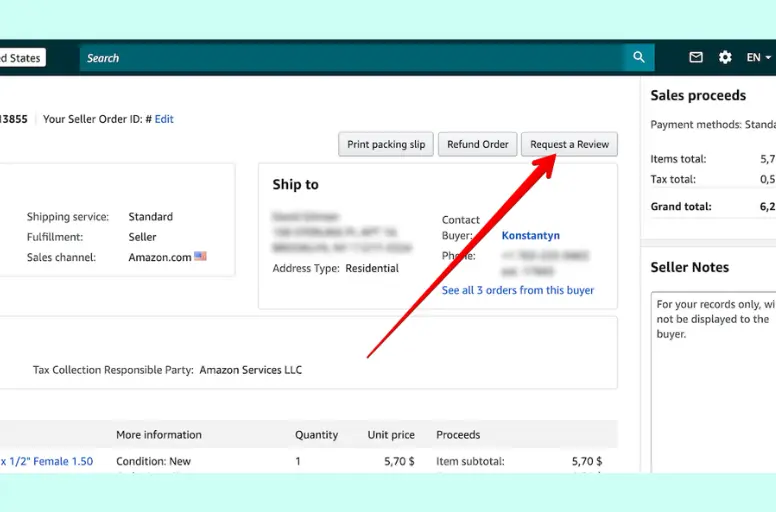Open the United States marketplace selector
The width and height of the screenshot is (776, 512).
point(21,58)
